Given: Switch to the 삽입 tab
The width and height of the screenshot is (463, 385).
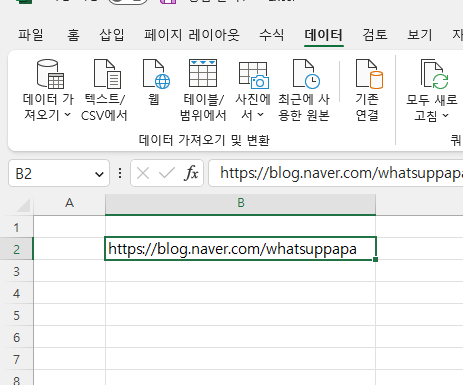Looking at the screenshot, I should pos(112,35).
